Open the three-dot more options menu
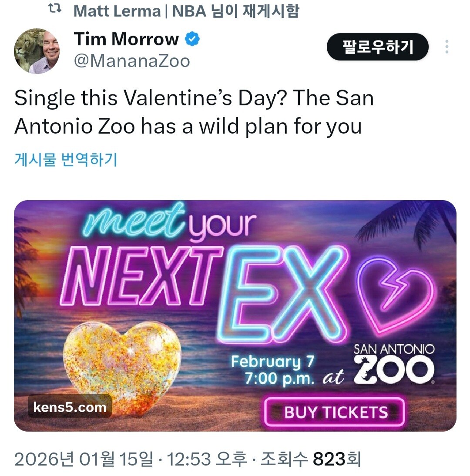Image resolution: width=470 pixels, height=476 pixels. (446, 47)
